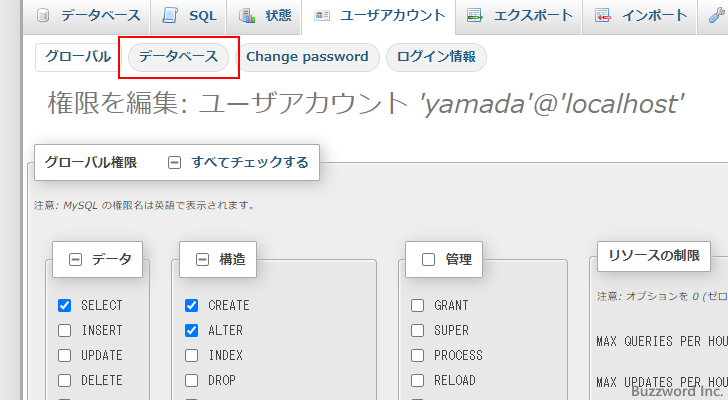Open the Change password sub-tab

click(x=307, y=57)
